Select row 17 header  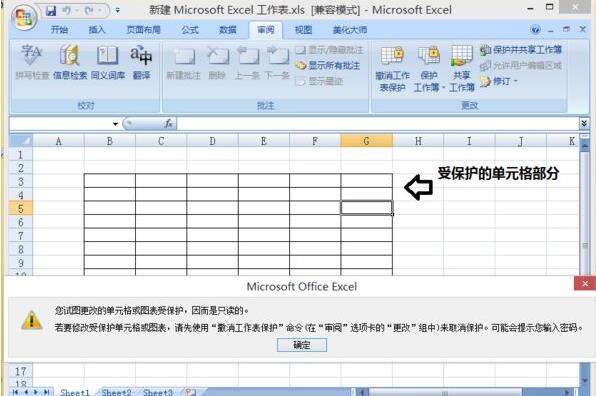click(21, 371)
